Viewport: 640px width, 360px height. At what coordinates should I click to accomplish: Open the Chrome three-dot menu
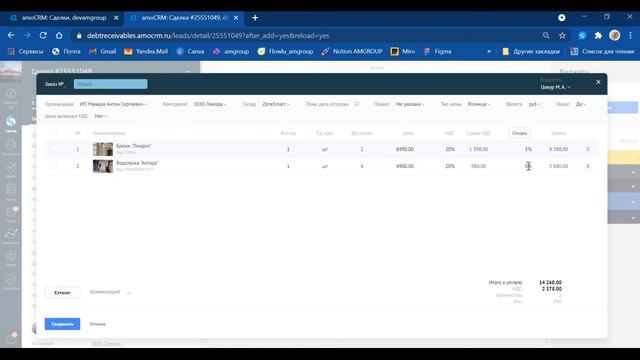point(630,36)
